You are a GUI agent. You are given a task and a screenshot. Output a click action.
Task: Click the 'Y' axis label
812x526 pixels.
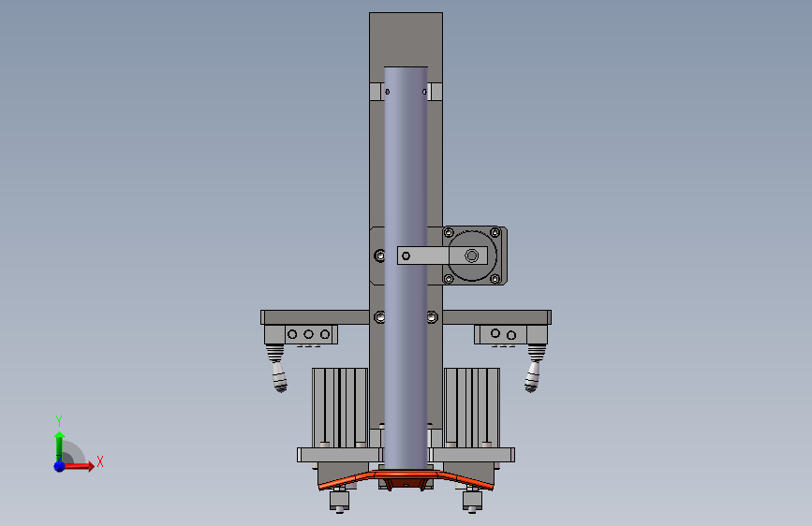click(x=59, y=420)
